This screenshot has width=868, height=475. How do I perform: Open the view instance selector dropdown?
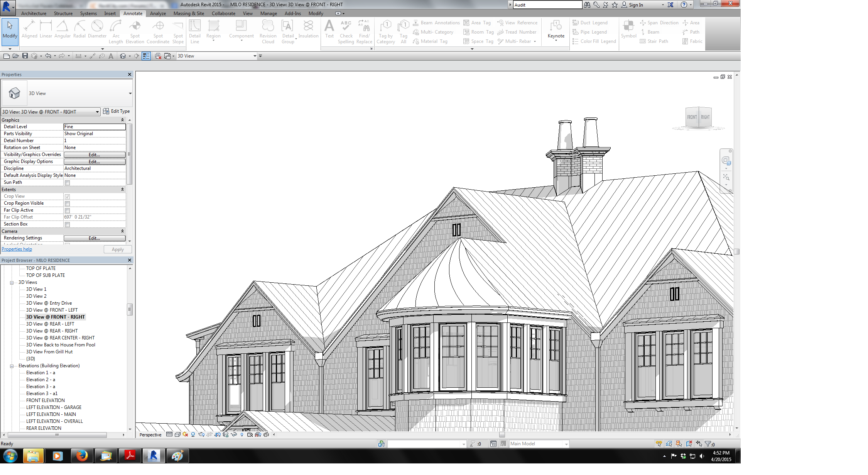[97, 112]
